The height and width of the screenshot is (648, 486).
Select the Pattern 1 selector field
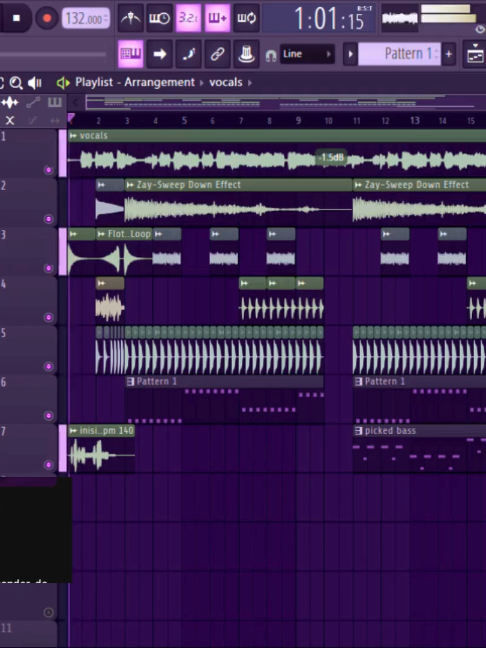tap(399, 54)
